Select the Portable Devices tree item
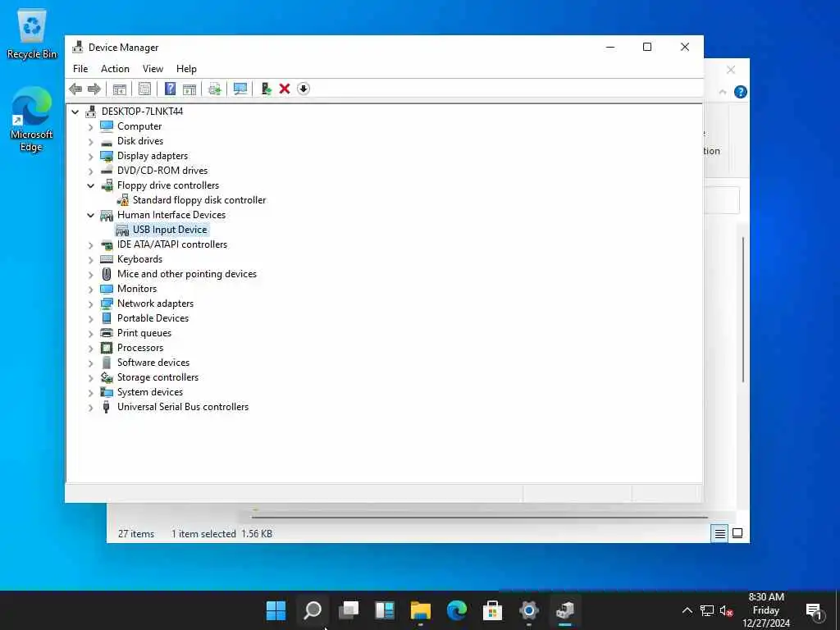Viewport: 840px width, 630px height. [x=153, y=318]
